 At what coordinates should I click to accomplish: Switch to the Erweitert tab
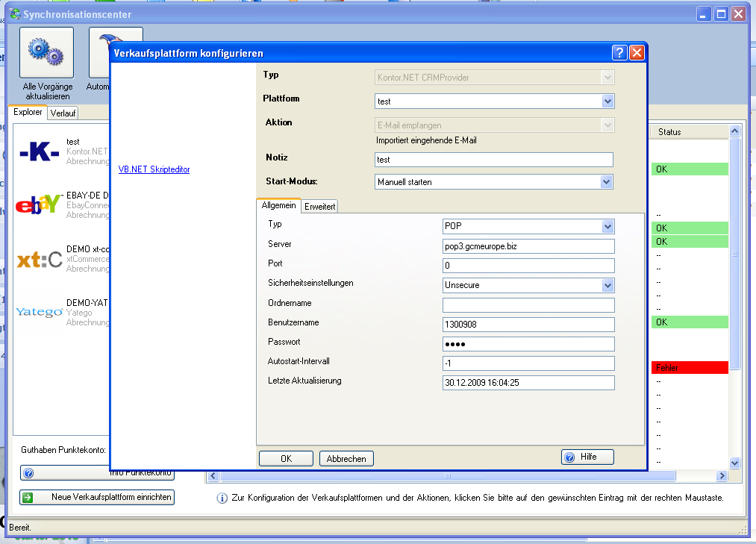(x=320, y=207)
